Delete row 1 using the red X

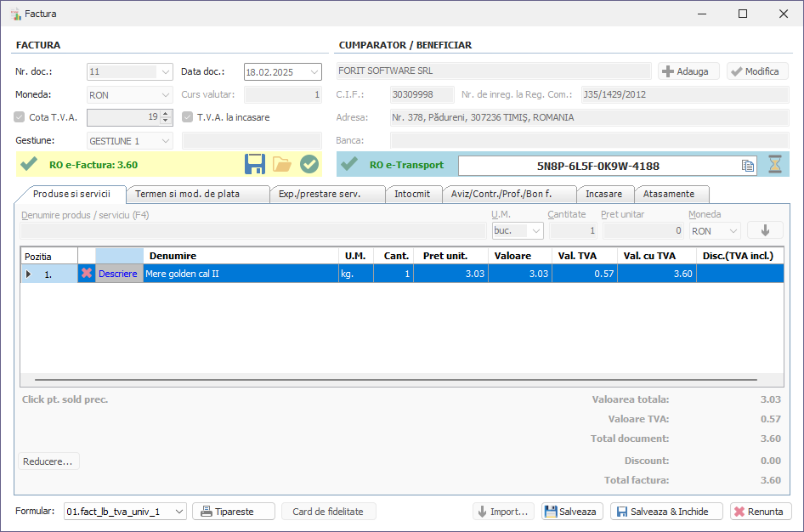point(86,274)
